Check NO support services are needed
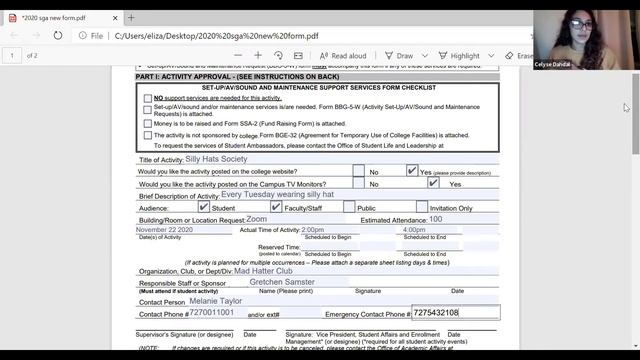Viewport: 640px width, 360px height. (x=148, y=98)
